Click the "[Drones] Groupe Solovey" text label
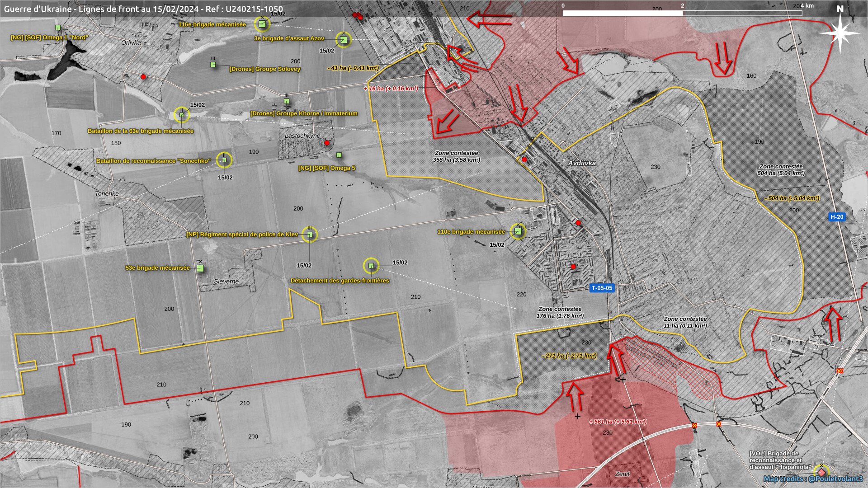This screenshot has height=488, width=868. (265, 69)
